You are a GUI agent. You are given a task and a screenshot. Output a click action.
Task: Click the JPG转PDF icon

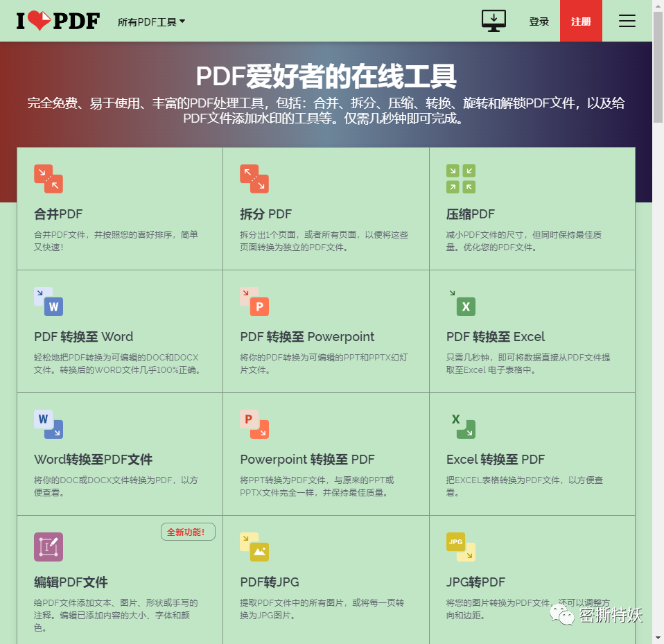coord(461,547)
